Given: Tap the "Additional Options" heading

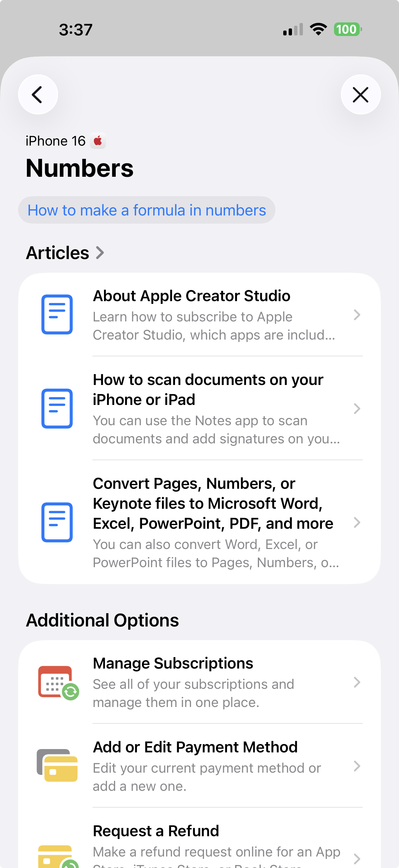Looking at the screenshot, I should pyautogui.click(x=102, y=620).
